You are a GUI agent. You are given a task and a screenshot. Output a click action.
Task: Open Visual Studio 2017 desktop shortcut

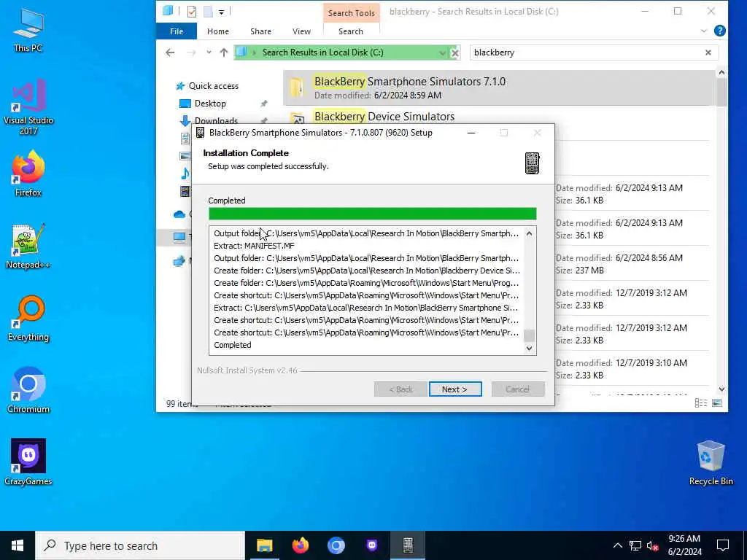tap(28, 107)
